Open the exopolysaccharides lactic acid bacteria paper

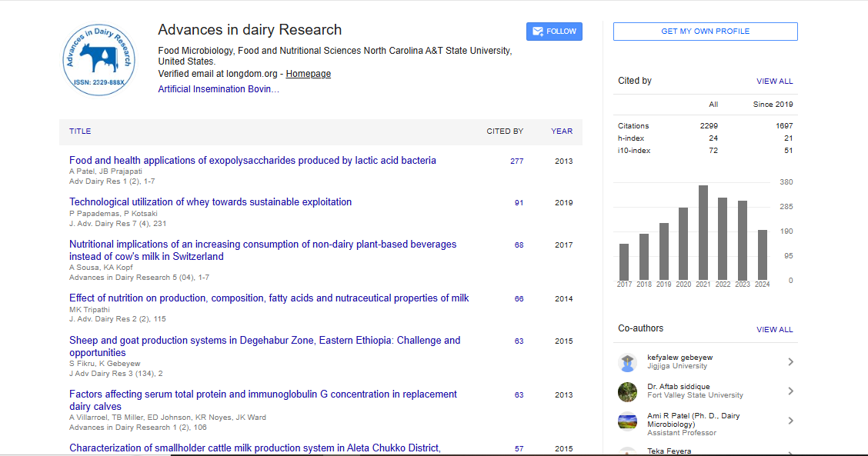tap(252, 161)
